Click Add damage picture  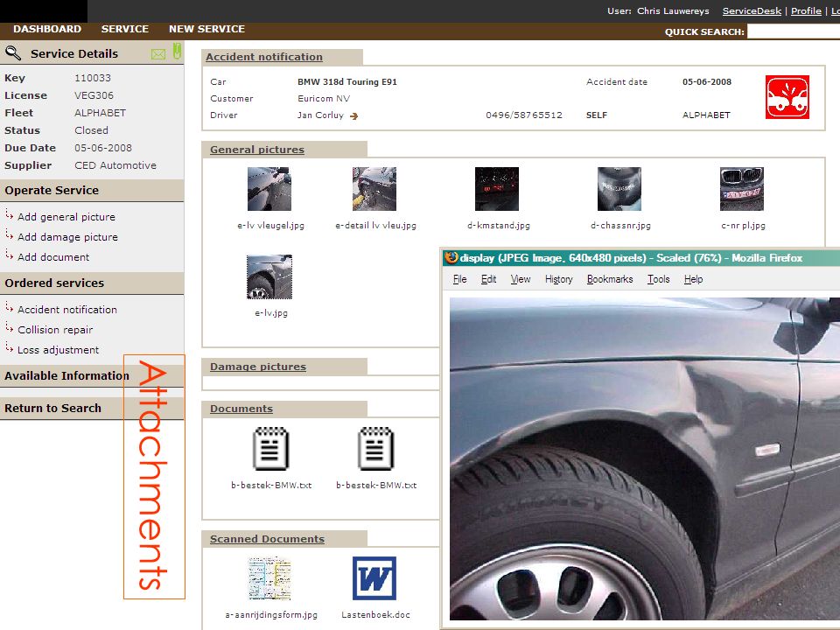[67, 237]
